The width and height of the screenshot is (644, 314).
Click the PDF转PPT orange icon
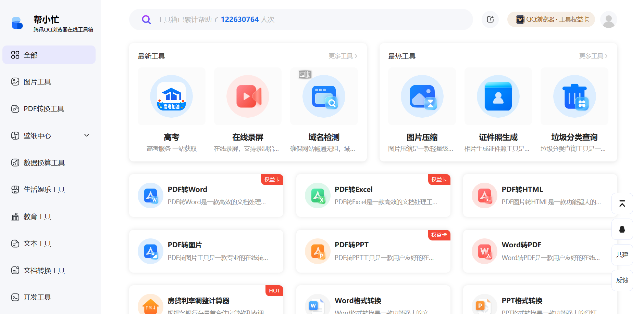318,251
